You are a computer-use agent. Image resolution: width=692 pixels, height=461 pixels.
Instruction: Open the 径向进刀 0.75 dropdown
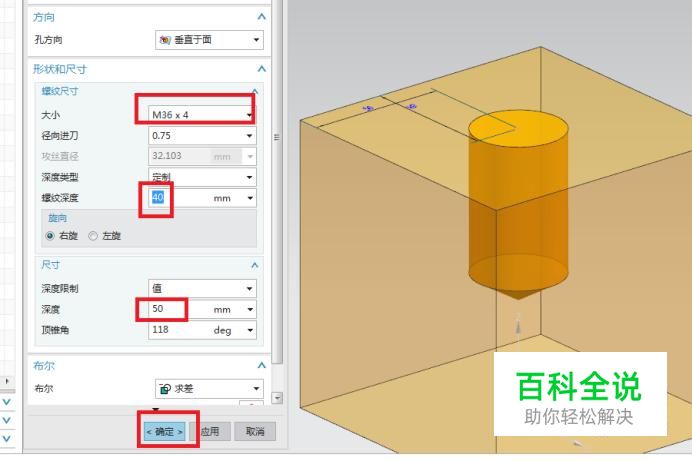click(x=202, y=135)
